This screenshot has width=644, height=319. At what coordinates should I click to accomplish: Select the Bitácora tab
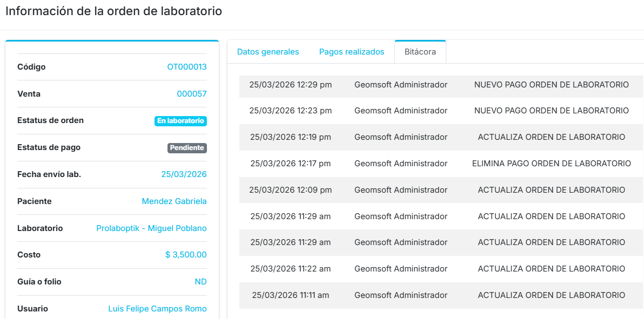coord(420,52)
